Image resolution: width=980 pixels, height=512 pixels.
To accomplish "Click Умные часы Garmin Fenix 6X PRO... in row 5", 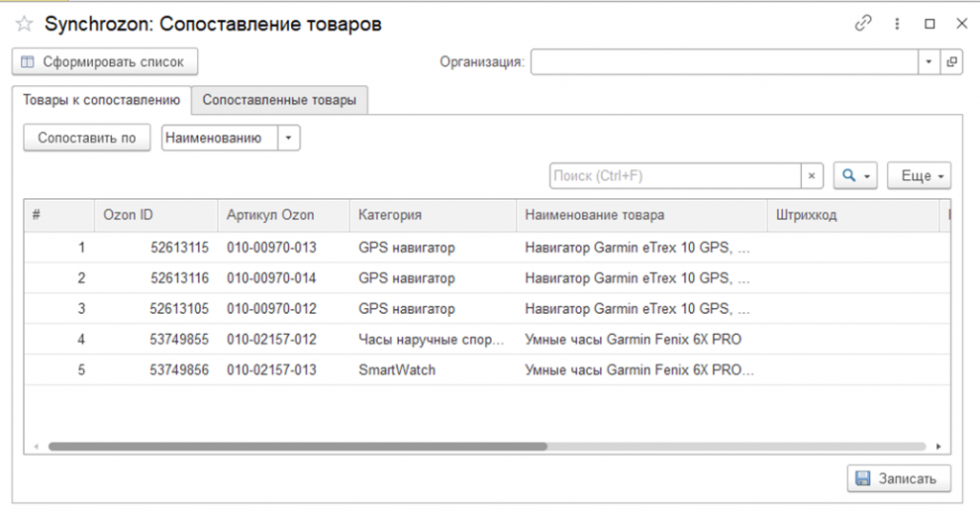I will coord(642,370).
